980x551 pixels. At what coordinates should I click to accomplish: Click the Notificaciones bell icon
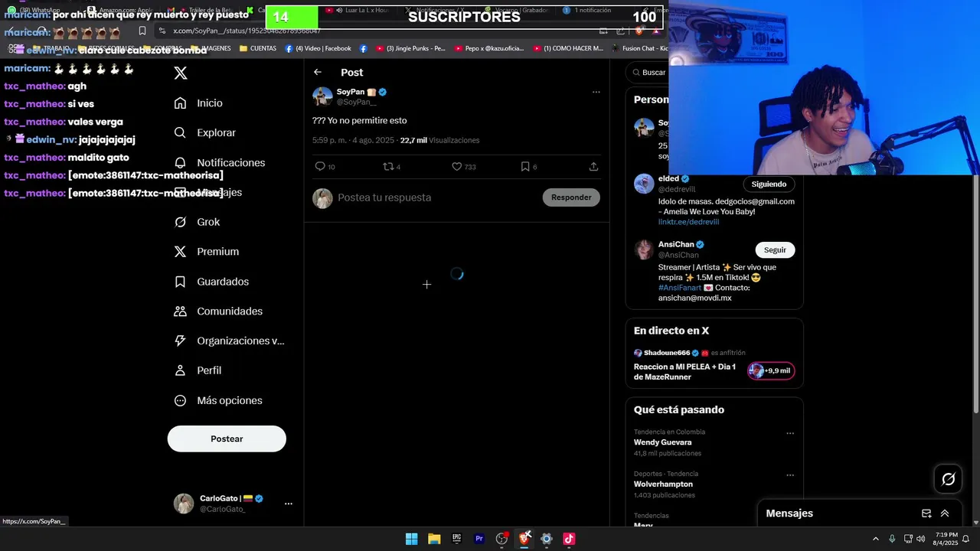[x=180, y=162]
